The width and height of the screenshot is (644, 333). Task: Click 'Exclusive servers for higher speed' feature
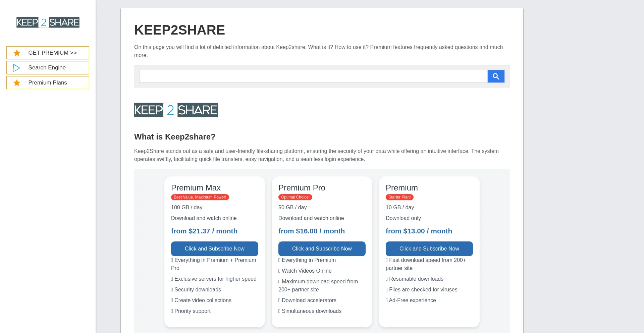coord(214,279)
